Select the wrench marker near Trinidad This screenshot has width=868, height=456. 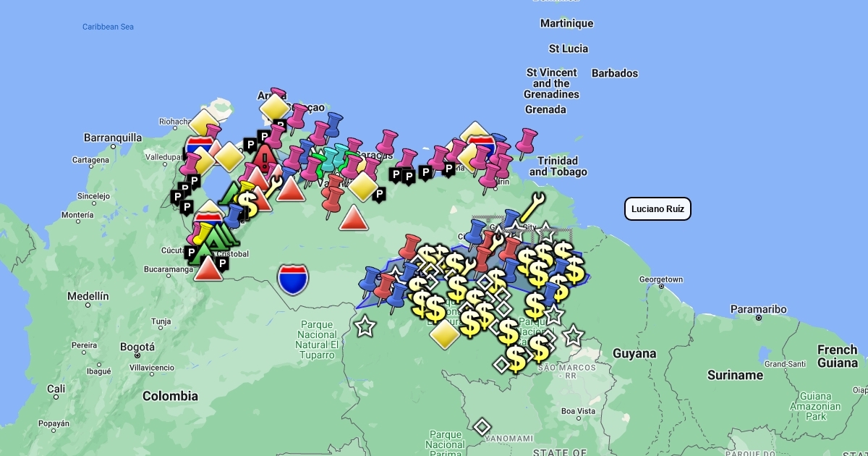point(532,206)
